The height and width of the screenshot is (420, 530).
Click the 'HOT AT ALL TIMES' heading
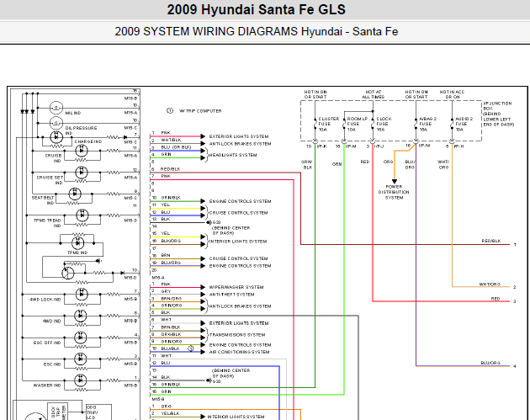point(374,94)
